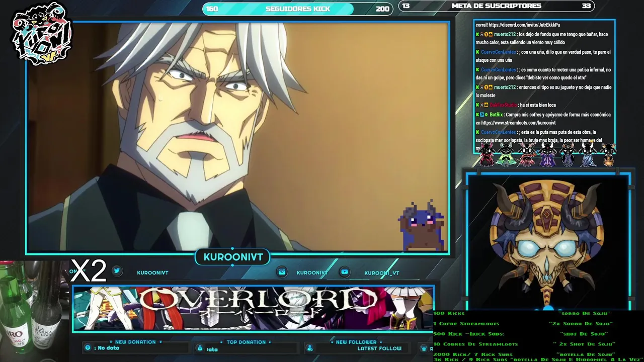Click the KUROONIVT name tag below video

tap(233, 257)
